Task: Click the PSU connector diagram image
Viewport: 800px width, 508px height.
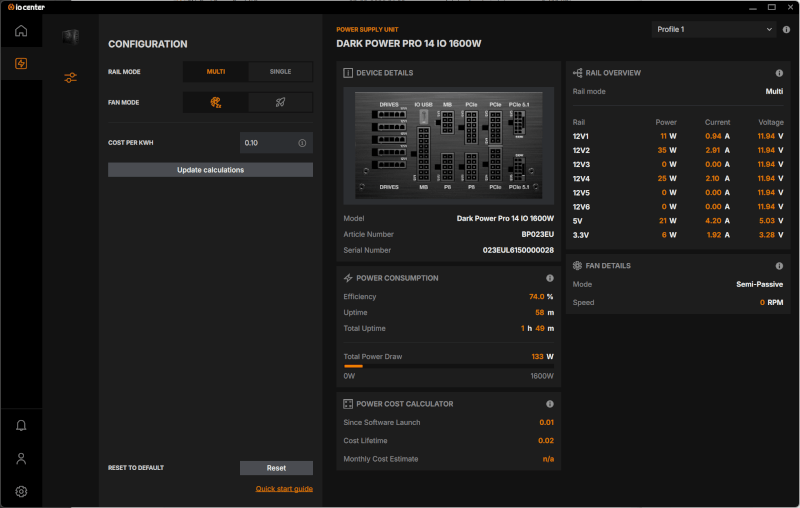Action: coord(448,145)
